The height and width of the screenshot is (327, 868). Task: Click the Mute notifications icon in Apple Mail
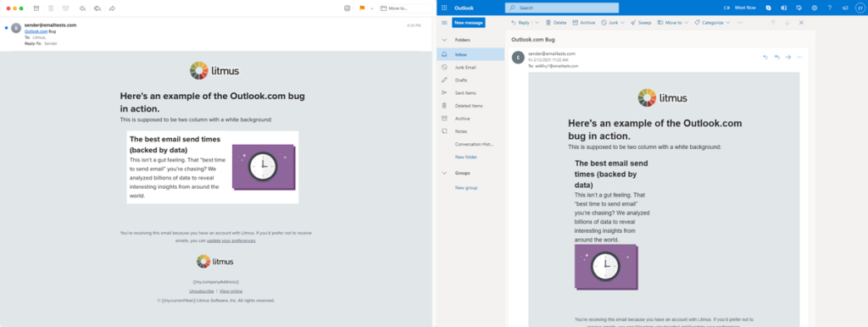[x=347, y=8]
